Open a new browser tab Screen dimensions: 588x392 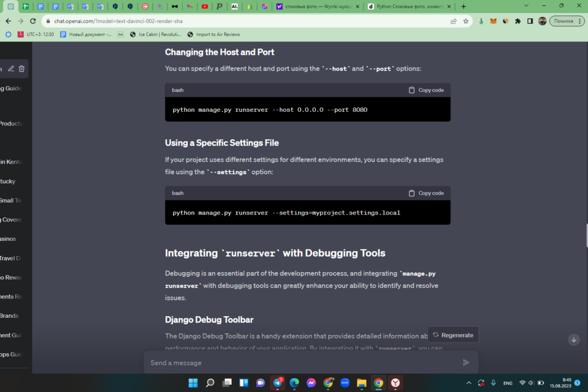coord(464,6)
